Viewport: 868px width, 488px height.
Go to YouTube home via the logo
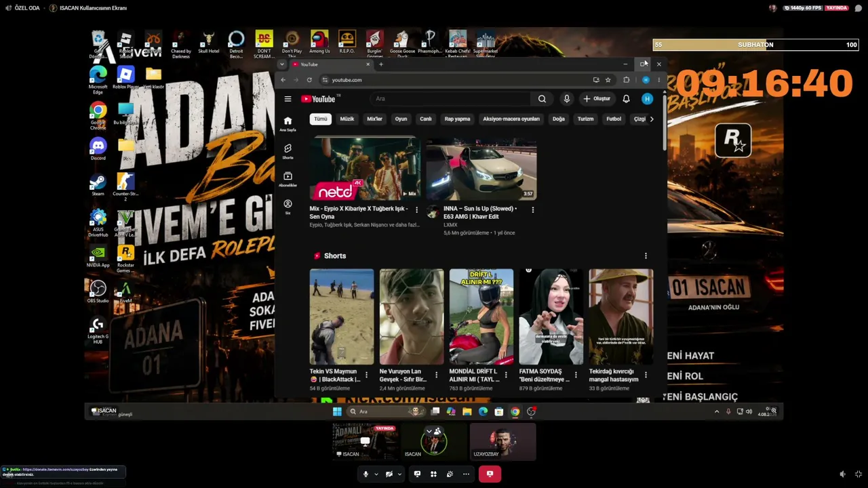coord(318,99)
